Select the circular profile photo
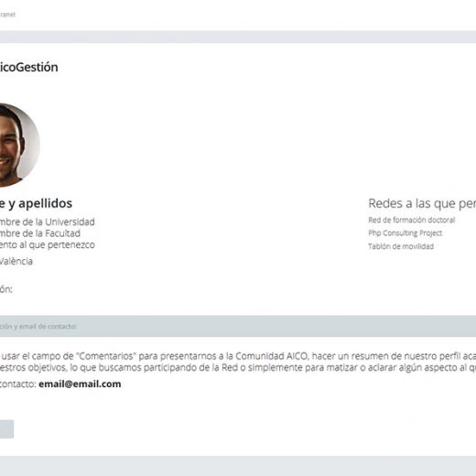Image resolution: width=476 pixels, height=476 pixels. 19,146
